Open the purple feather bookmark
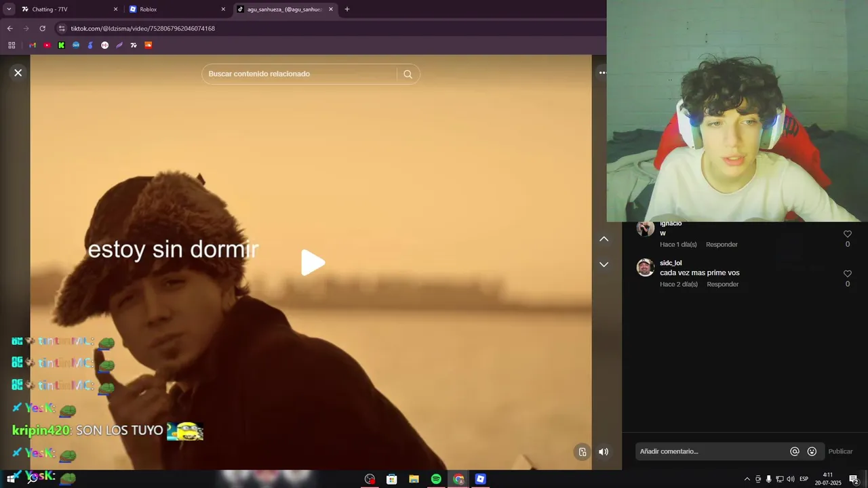 pyautogui.click(x=119, y=45)
